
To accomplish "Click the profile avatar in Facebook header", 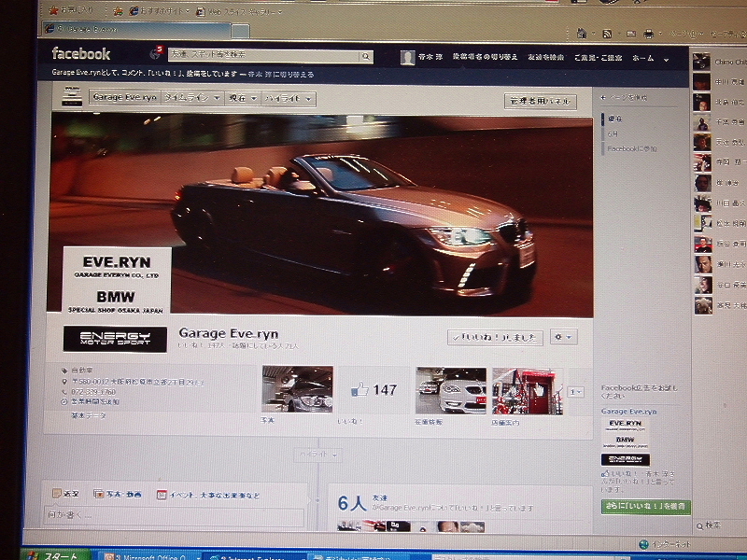I will (407, 58).
